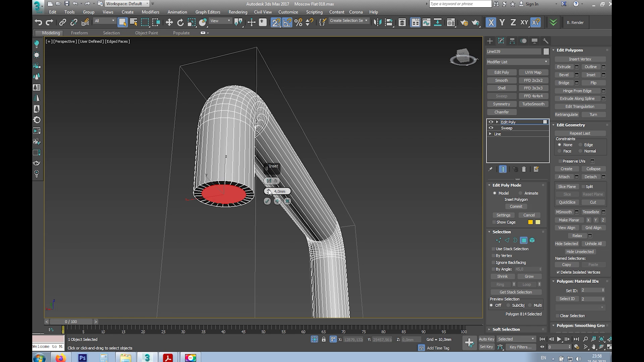Hide Sweep modifier with eye icon
This screenshot has height=362, width=644.
(x=491, y=128)
